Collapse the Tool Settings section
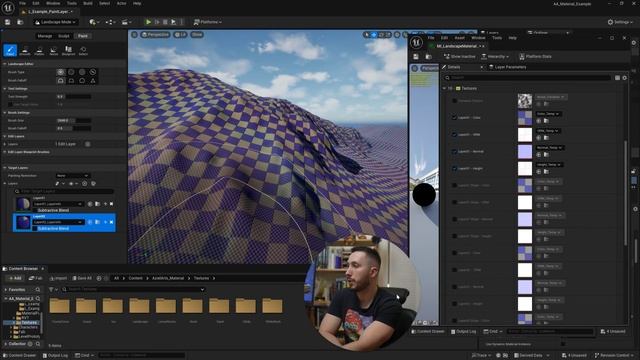640x360 pixels. pos(4,89)
